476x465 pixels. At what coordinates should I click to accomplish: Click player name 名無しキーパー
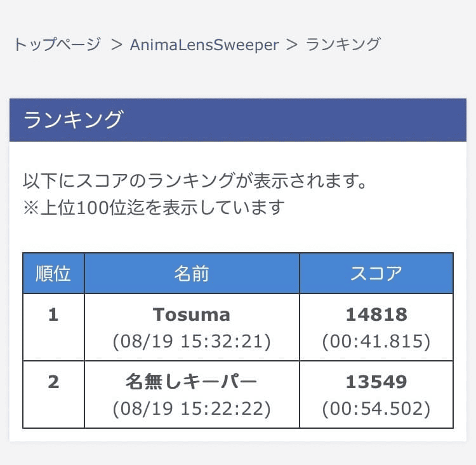tap(192, 382)
